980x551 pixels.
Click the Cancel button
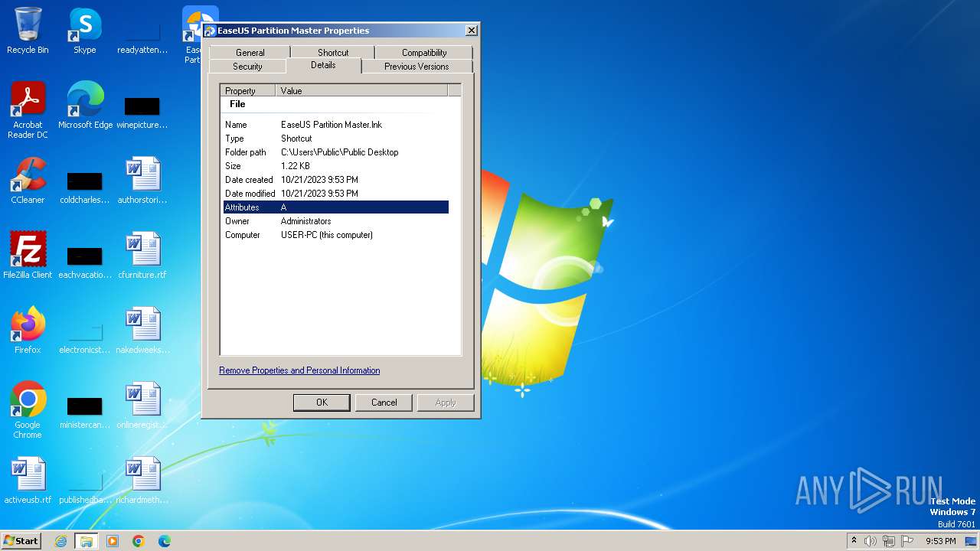[384, 403]
